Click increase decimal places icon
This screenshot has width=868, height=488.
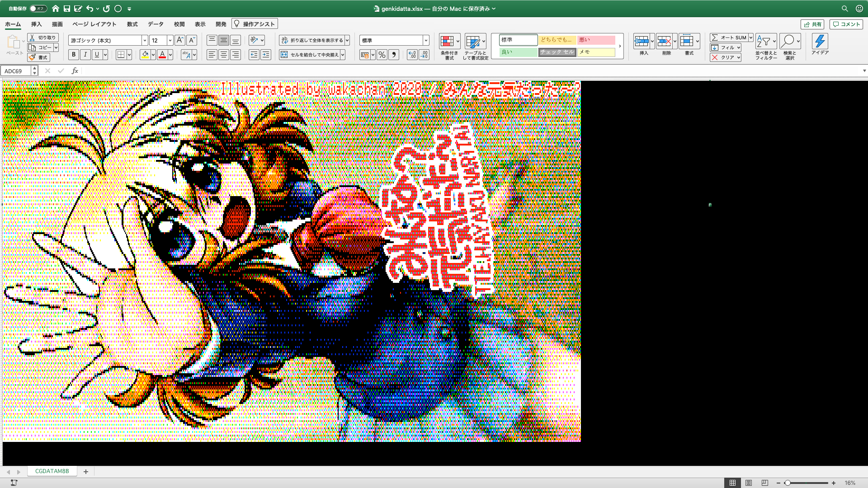tap(412, 55)
